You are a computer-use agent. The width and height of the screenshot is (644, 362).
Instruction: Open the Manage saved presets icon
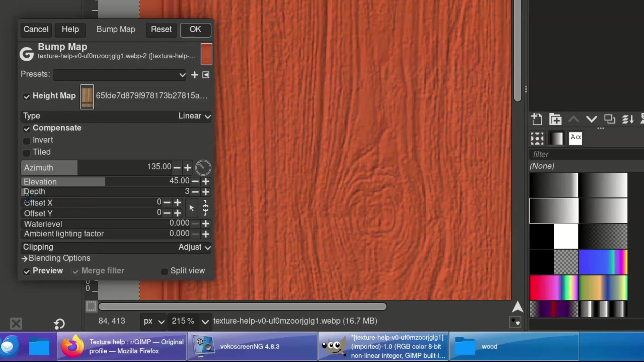tap(206, 74)
